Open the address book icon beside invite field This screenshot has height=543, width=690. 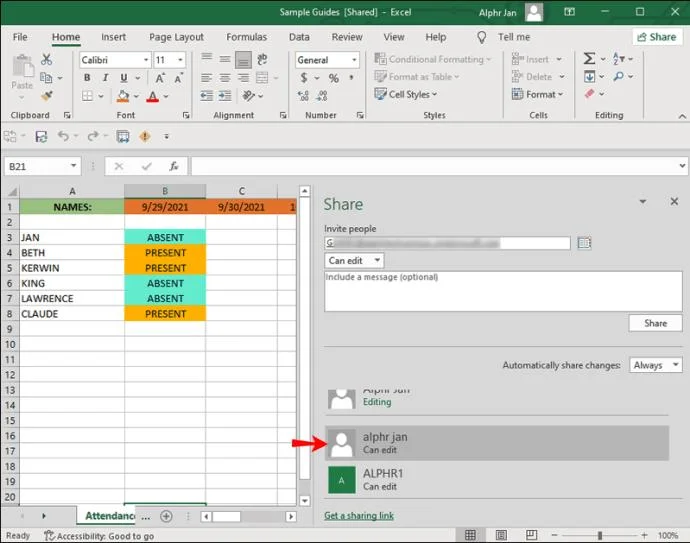(x=584, y=243)
